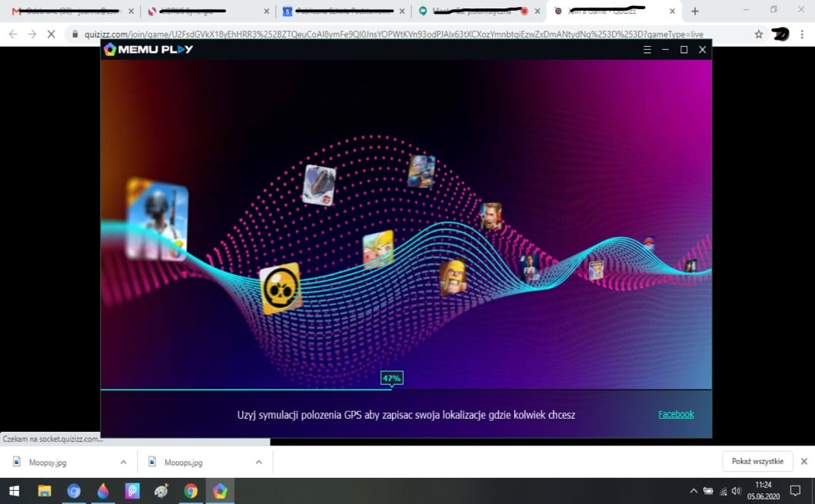The height and width of the screenshot is (504, 815).
Task: Bookmark this page with the star icon
Action: (759, 35)
